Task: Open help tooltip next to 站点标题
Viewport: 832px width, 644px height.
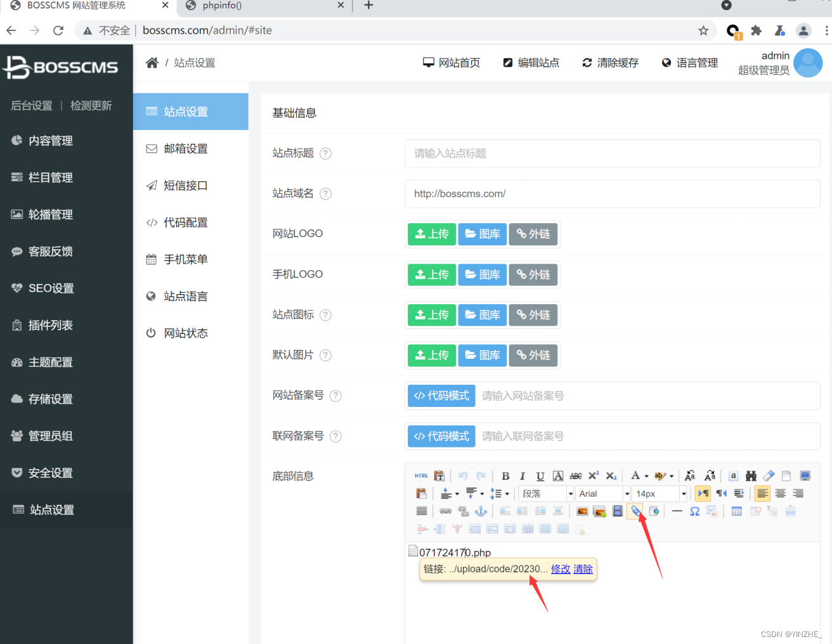Action: point(325,153)
